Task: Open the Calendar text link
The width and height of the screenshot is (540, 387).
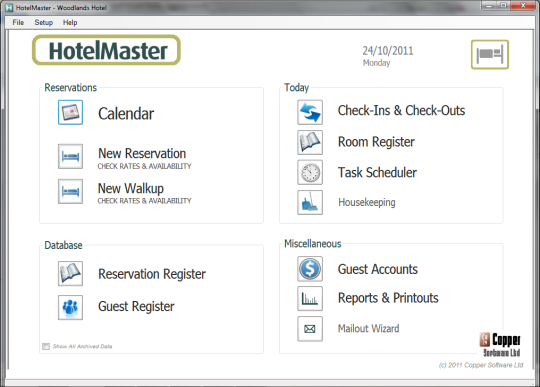Action: [x=126, y=114]
